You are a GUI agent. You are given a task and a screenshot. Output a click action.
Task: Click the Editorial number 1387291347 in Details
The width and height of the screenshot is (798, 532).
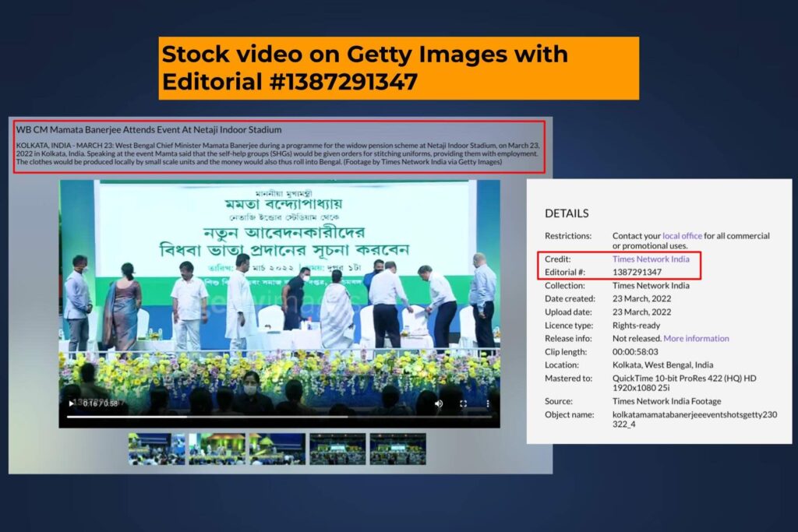(x=637, y=272)
